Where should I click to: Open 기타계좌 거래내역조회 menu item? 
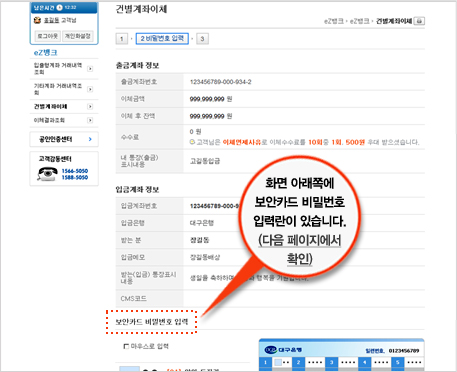[x=58, y=89]
